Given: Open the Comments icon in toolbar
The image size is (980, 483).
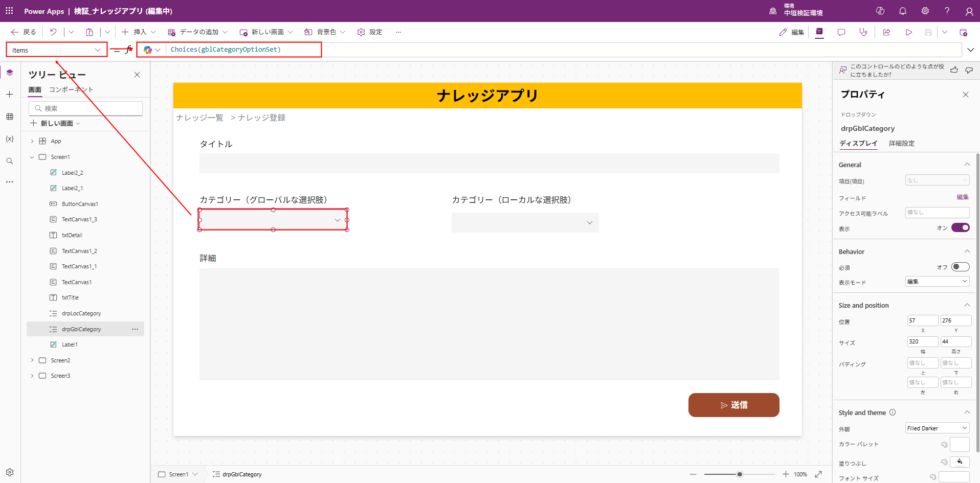Looking at the screenshot, I should [x=841, y=32].
